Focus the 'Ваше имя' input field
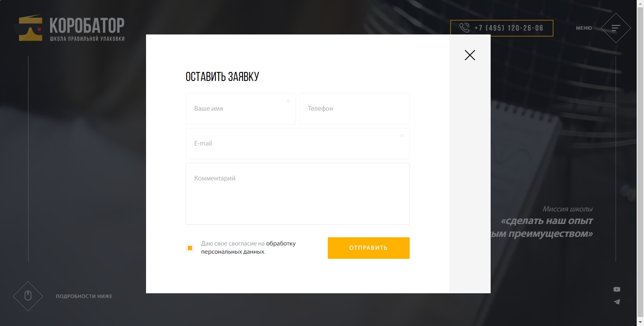Viewport: 644px width, 326px height. point(240,109)
